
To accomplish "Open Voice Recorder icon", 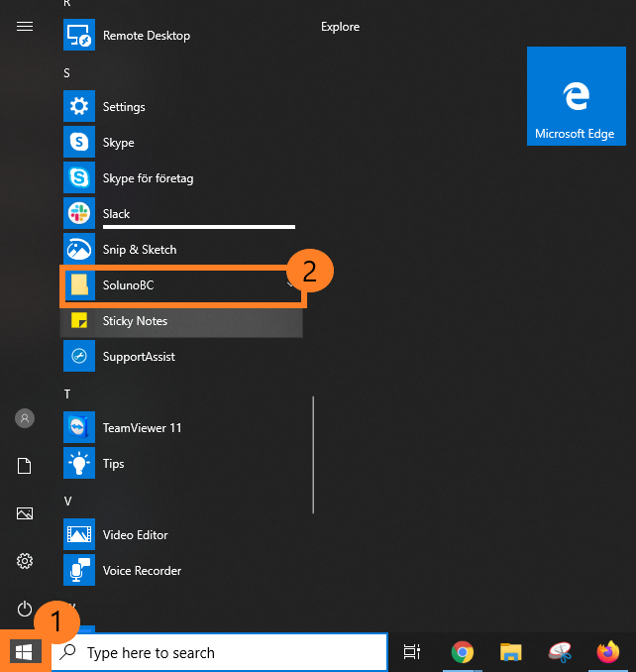I will tap(79, 570).
